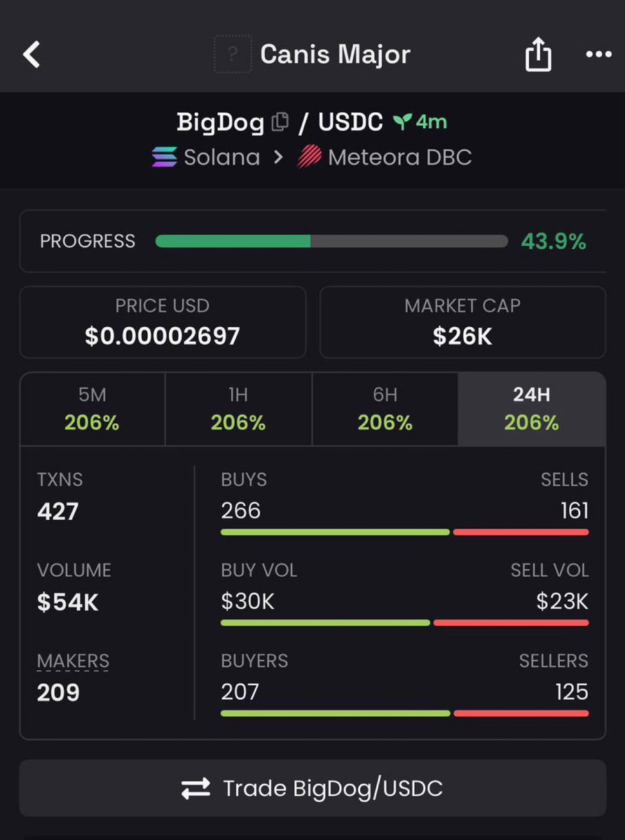Tap the Market Cap box
The width and height of the screenshot is (625, 840).
tap(462, 322)
